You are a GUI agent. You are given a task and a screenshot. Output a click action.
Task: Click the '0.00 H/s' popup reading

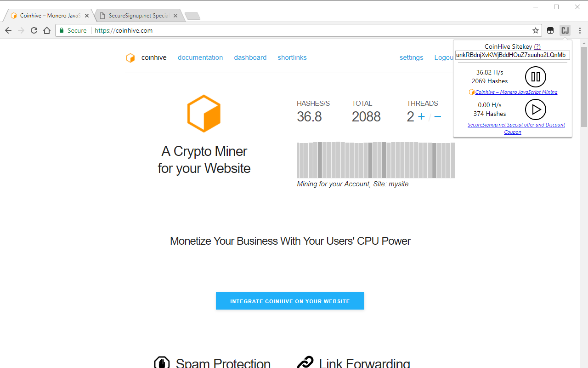click(490, 105)
